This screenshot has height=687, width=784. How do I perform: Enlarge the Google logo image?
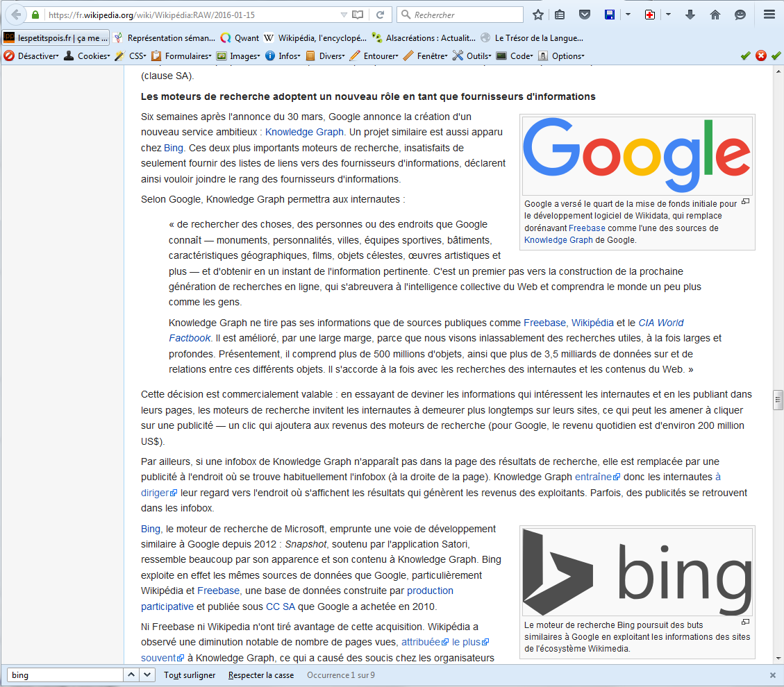pyautogui.click(x=745, y=202)
